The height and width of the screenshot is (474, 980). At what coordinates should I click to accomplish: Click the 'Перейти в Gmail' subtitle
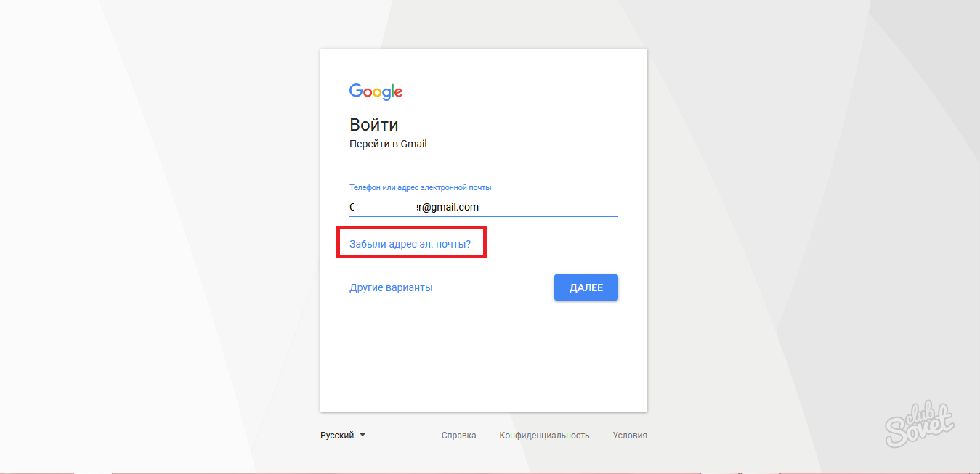pos(388,144)
